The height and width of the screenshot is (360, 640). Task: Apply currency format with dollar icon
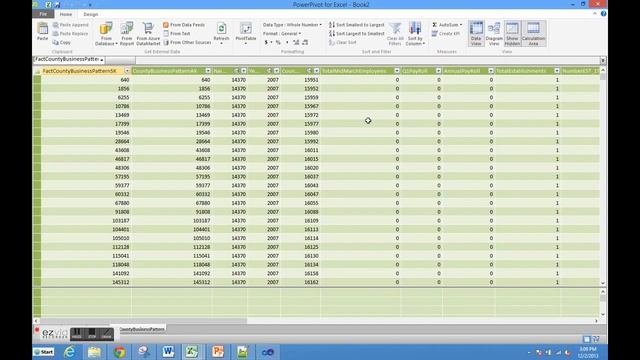click(266, 42)
